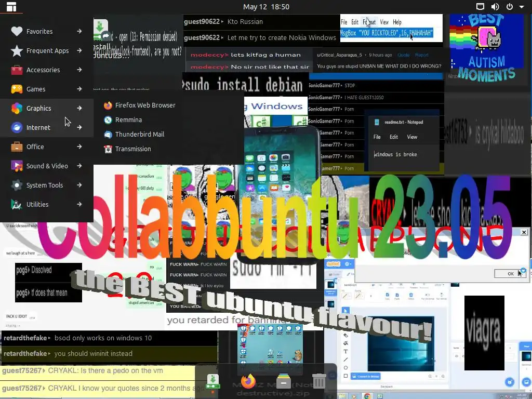Click the Utilities category icon
532x399 pixels.
[x=17, y=204]
